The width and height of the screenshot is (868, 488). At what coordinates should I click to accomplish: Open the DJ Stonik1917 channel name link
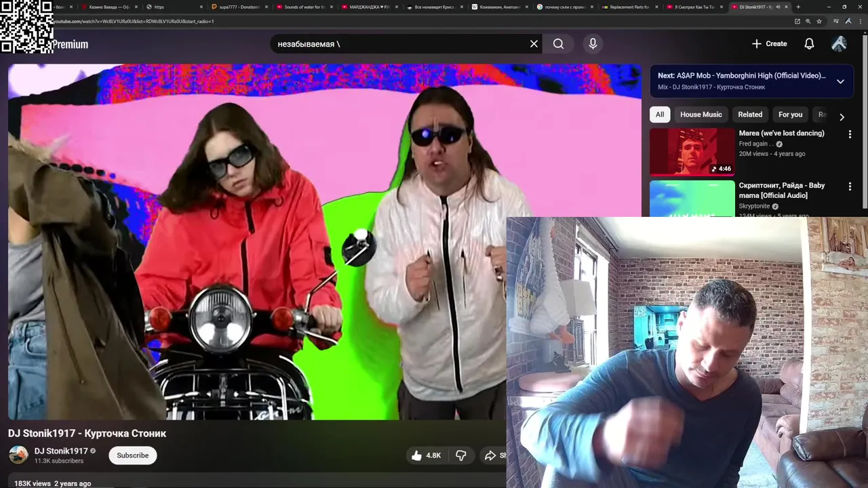[61, 451]
